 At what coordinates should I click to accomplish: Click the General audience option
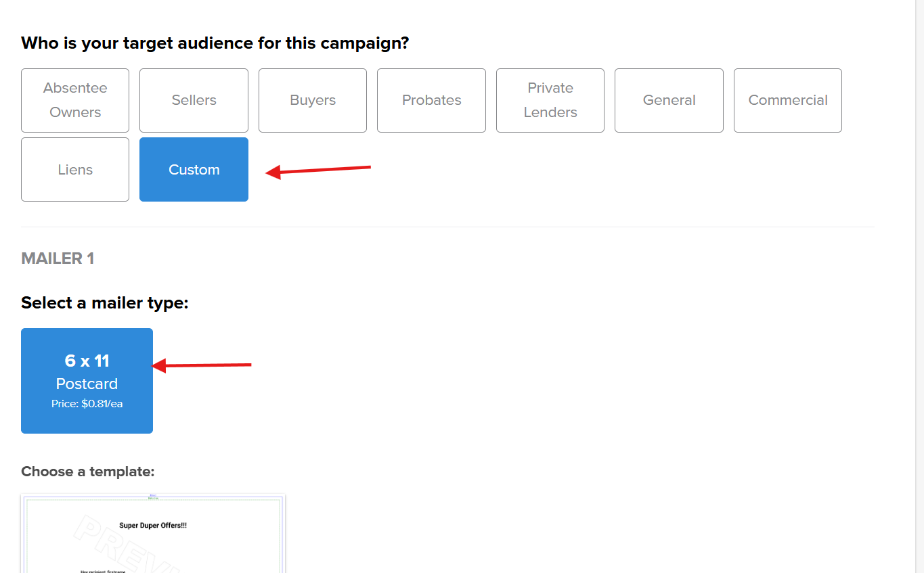pyautogui.click(x=669, y=100)
